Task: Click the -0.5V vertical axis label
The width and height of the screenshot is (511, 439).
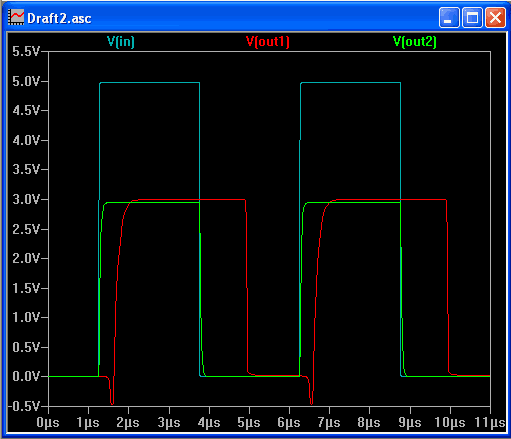Action: tap(23, 406)
